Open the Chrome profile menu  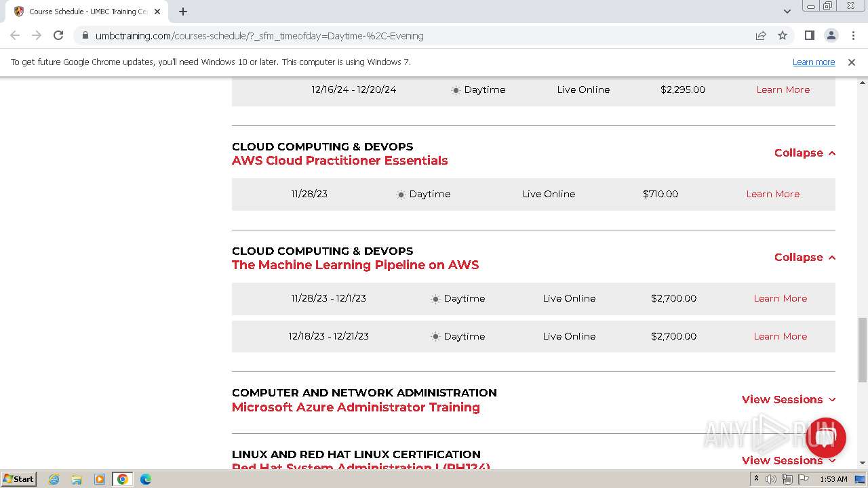click(831, 36)
